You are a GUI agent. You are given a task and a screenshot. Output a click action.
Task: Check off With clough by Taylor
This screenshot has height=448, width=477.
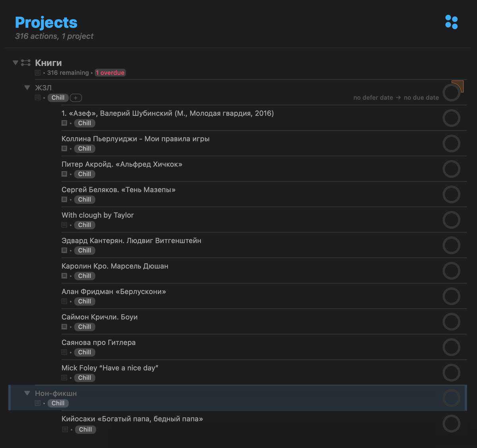coord(452,220)
